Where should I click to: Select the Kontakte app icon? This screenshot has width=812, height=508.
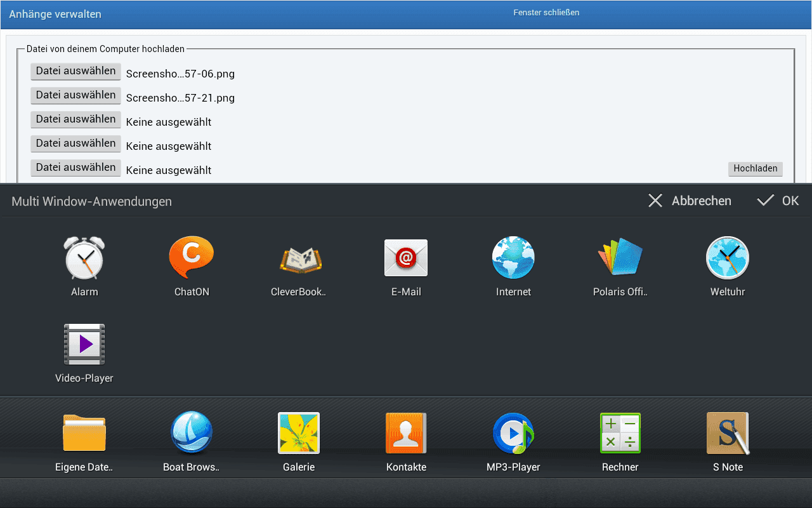tap(406, 433)
